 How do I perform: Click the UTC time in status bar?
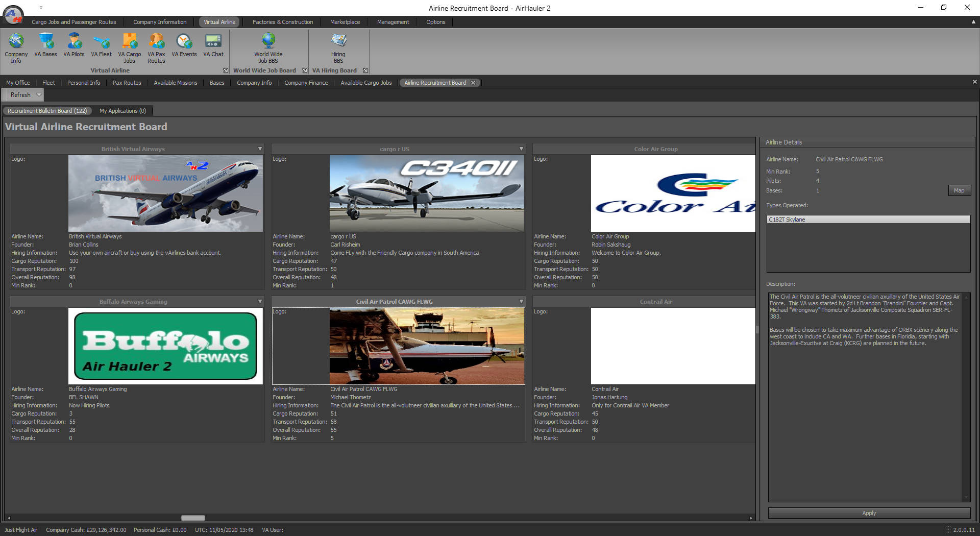tap(224, 530)
